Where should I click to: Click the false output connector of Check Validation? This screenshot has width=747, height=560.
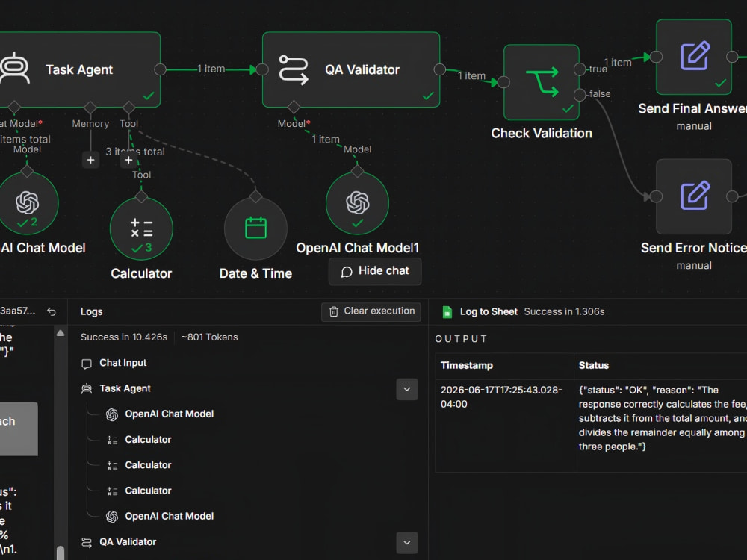click(x=580, y=95)
